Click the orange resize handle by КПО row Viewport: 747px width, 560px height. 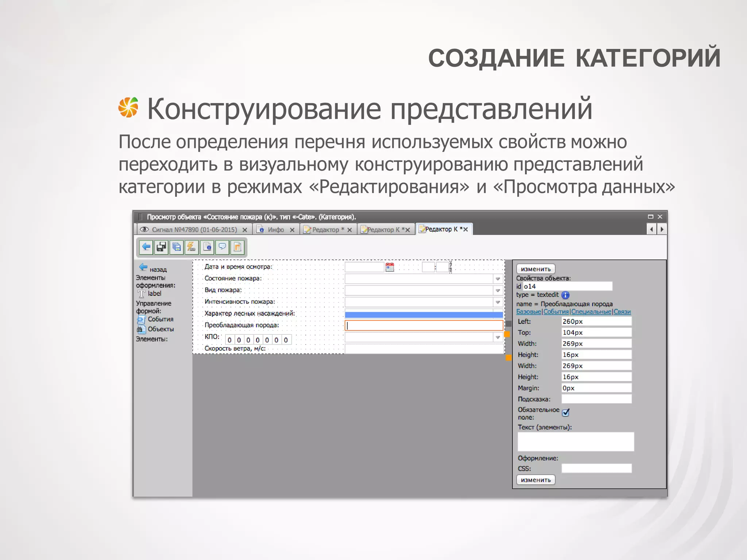507,334
